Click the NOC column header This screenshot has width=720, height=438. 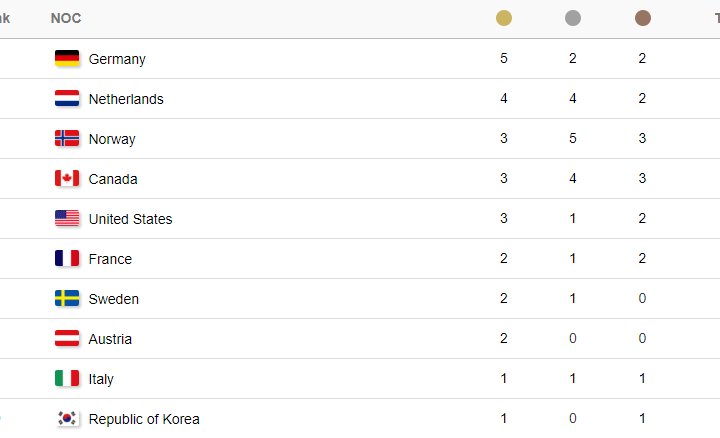point(66,18)
